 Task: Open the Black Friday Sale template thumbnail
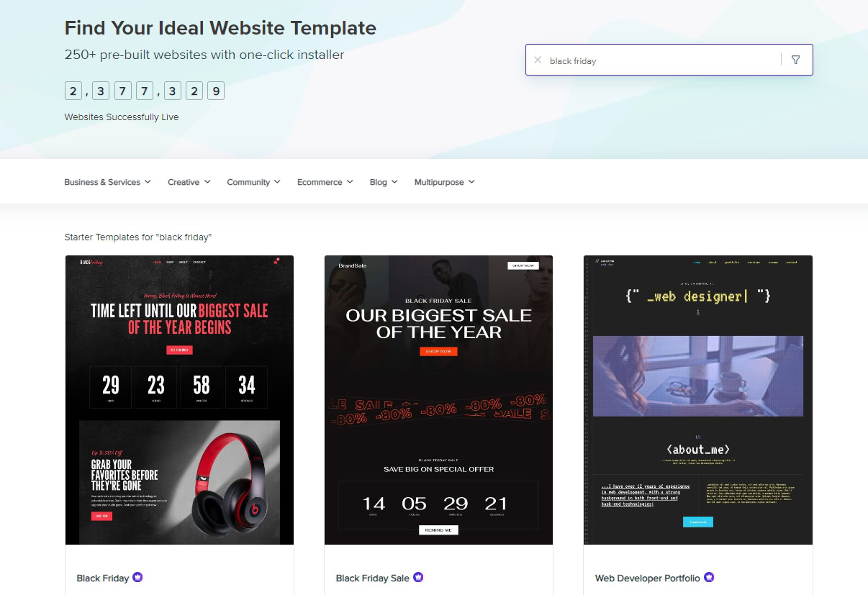pyautogui.click(x=438, y=400)
